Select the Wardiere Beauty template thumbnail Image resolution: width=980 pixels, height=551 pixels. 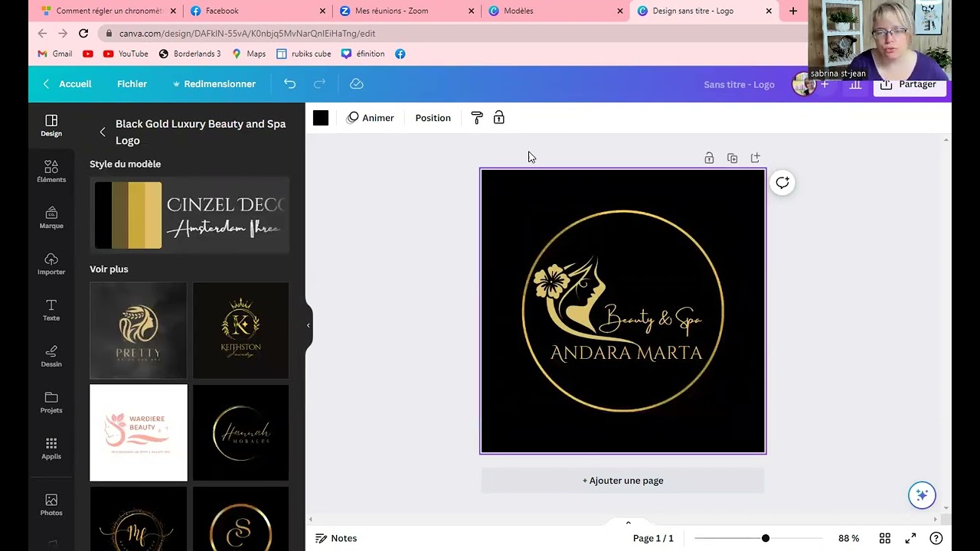click(x=139, y=433)
